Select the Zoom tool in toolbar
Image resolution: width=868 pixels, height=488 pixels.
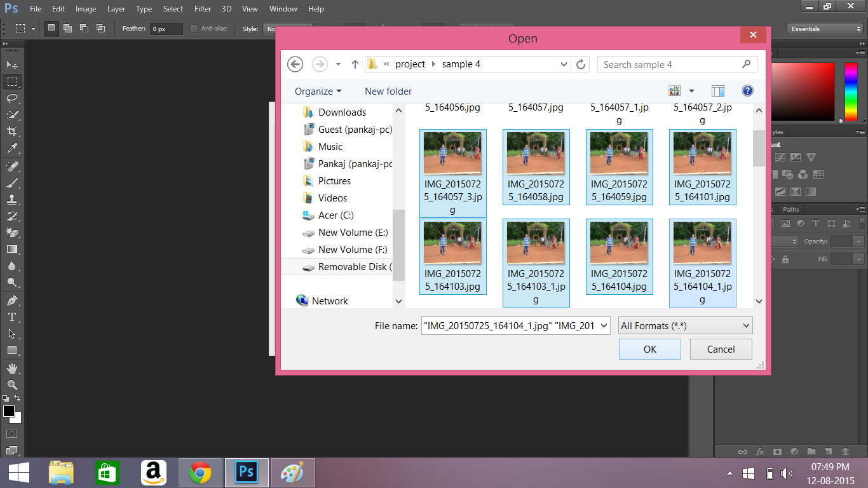click(x=11, y=384)
